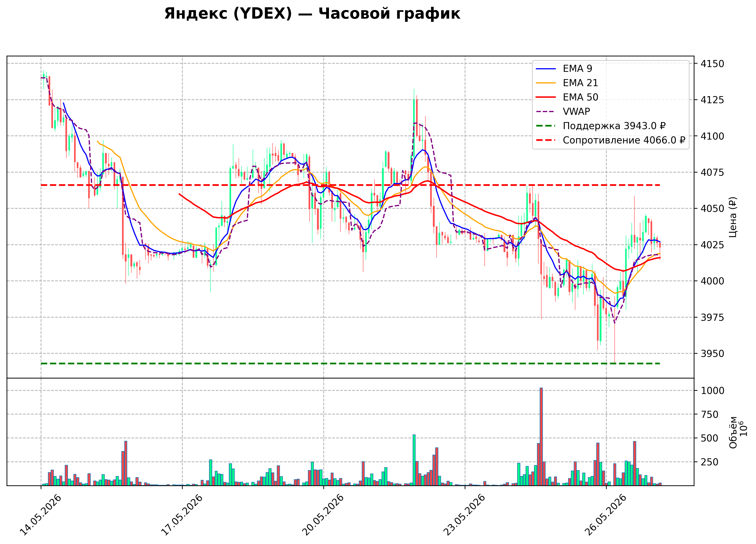Click the date label 14.05.2026
756x544 pixels.
coord(40,515)
